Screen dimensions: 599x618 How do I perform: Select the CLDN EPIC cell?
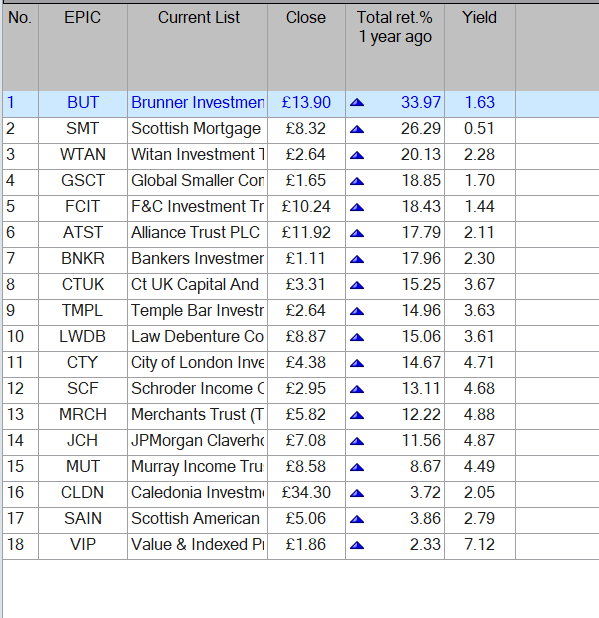point(83,493)
